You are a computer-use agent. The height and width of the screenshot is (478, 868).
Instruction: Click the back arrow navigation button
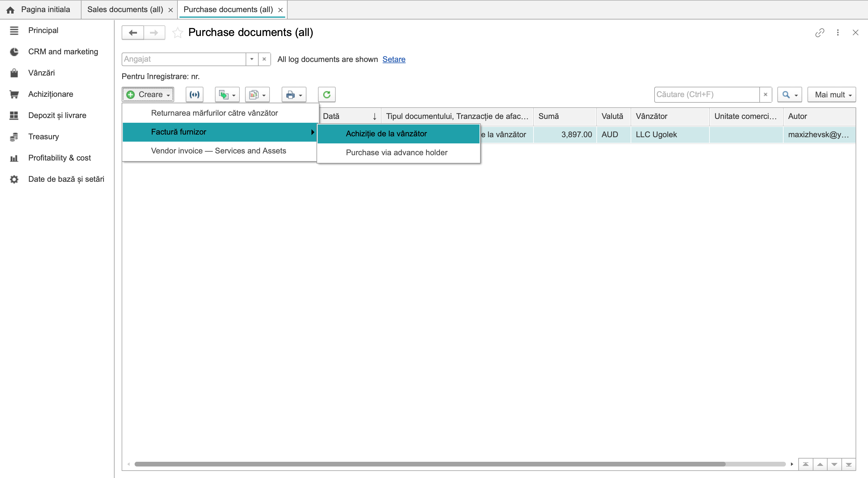[x=133, y=33]
